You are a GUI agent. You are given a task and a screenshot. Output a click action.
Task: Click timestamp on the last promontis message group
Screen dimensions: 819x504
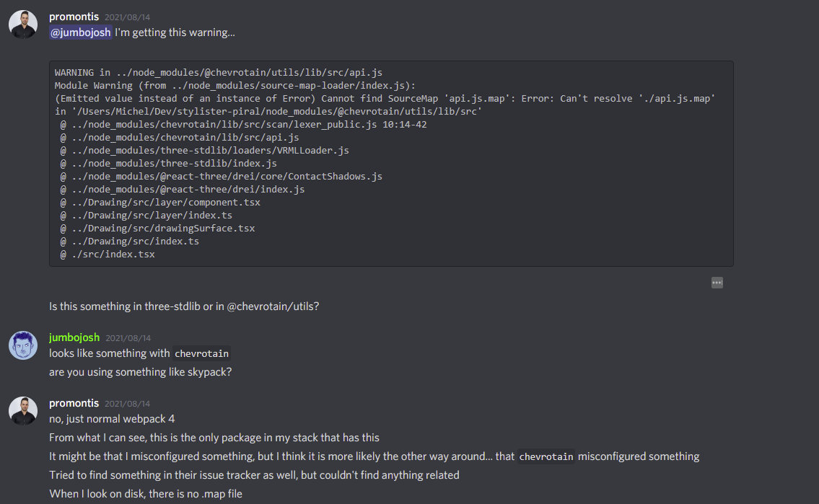pos(127,404)
